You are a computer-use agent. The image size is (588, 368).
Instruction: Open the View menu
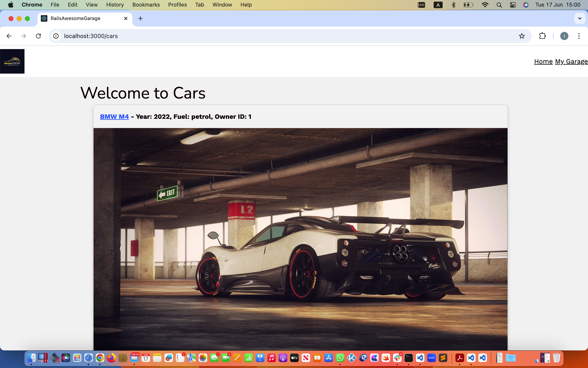pyautogui.click(x=92, y=5)
